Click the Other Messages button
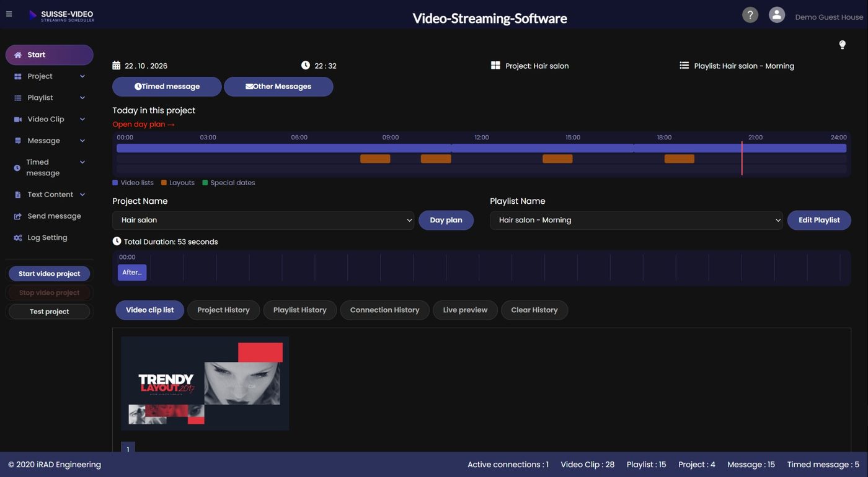This screenshot has width=868, height=477. [x=278, y=87]
